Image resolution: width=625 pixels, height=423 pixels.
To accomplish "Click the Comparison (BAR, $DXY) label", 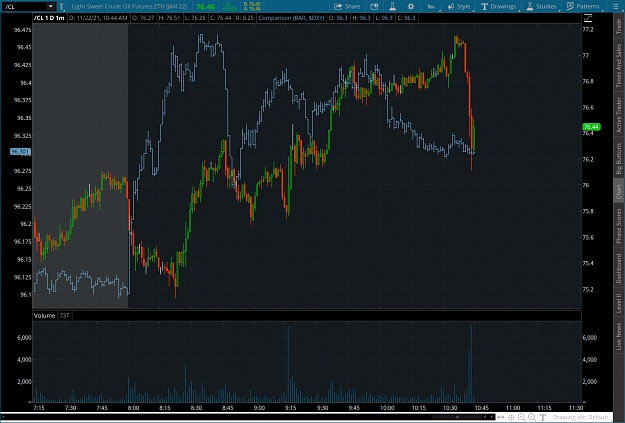I will 291,18.
